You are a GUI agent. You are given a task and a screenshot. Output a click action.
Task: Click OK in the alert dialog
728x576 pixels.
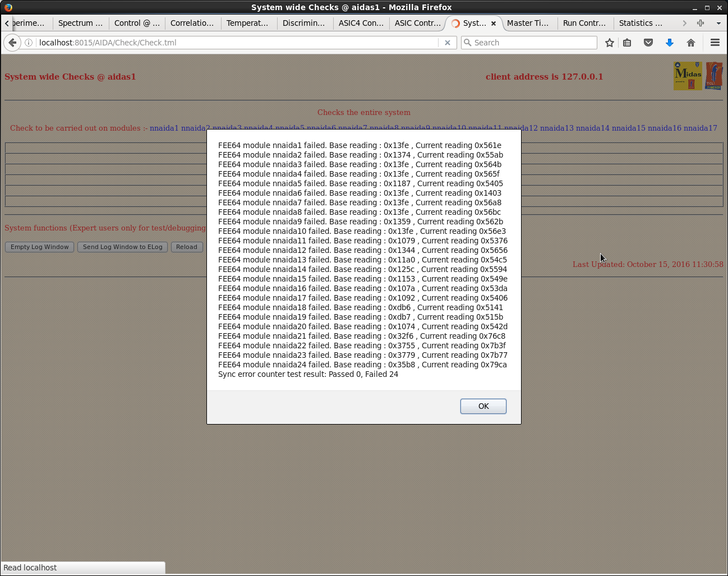483,406
